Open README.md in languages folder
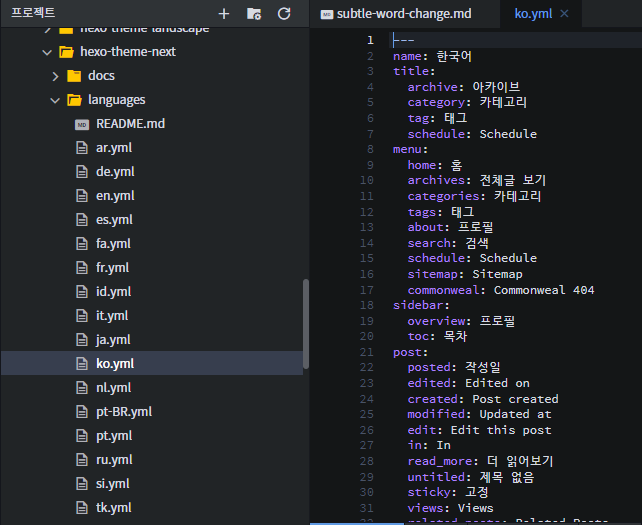This screenshot has height=525, width=642. (x=130, y=124)
